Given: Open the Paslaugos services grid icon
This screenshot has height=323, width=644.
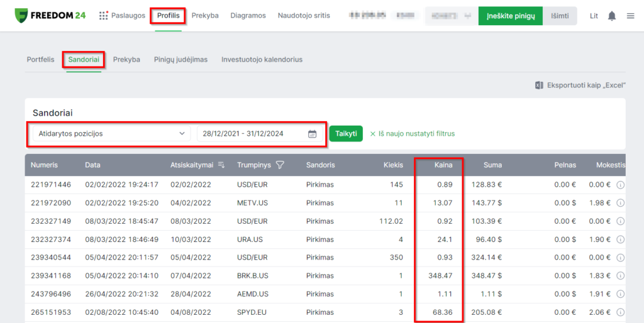Looking at the screenshot, I should (x=104, y=16).
